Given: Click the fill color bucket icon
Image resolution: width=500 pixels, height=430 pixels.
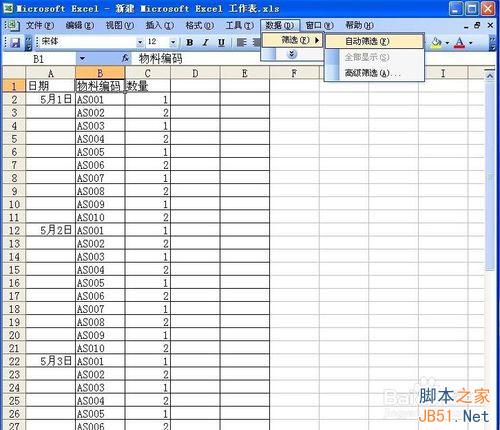Looking at the screenshot, I should 436,43.
